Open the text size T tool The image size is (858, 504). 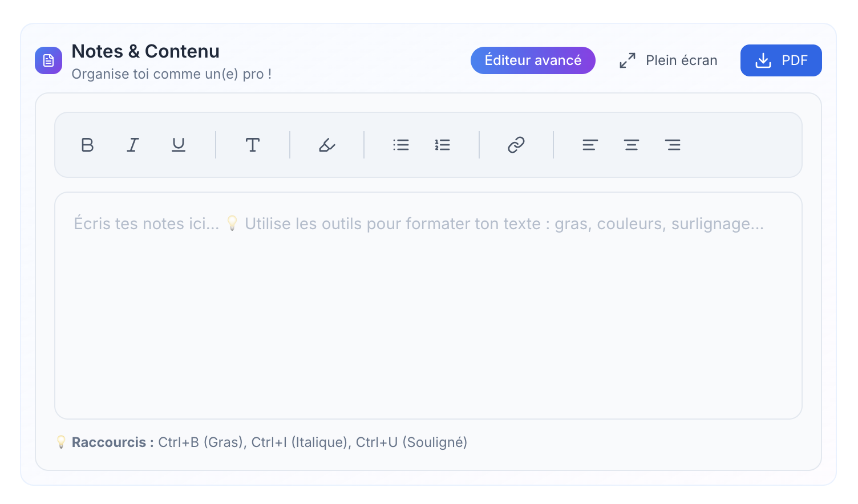coord(253,145)
